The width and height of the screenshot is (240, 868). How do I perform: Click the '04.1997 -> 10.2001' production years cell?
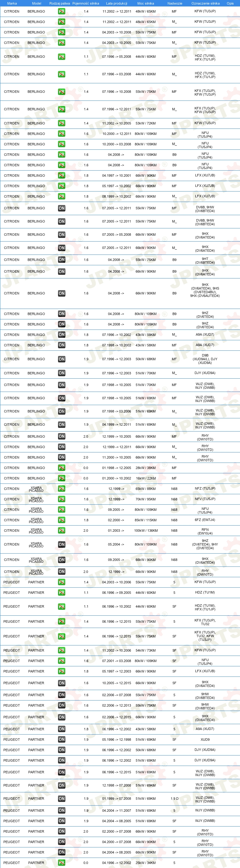click(116, 176)
